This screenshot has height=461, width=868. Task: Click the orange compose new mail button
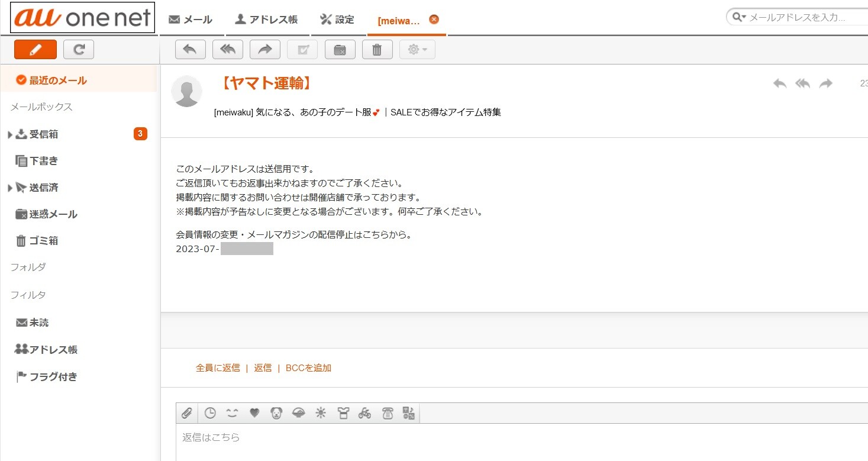coord(36,50)
